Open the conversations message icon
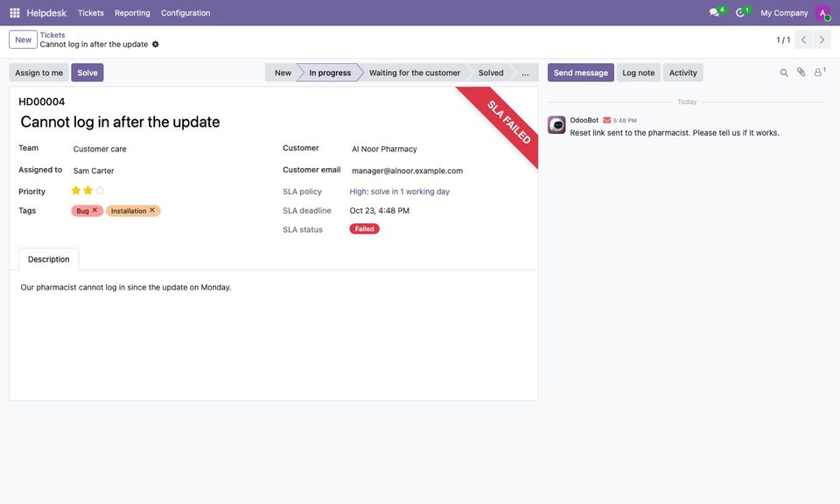Screen dimensions: 840x504 point(714,12)
